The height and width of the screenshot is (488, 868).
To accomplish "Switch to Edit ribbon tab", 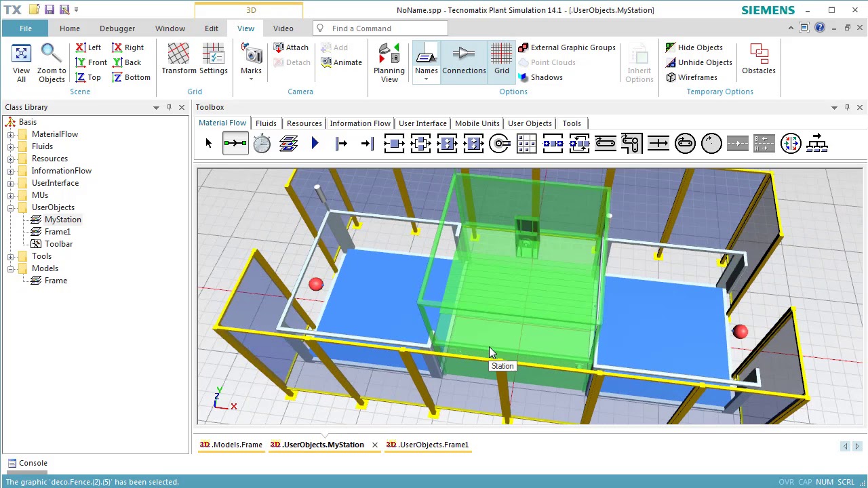I will (212, 28).
